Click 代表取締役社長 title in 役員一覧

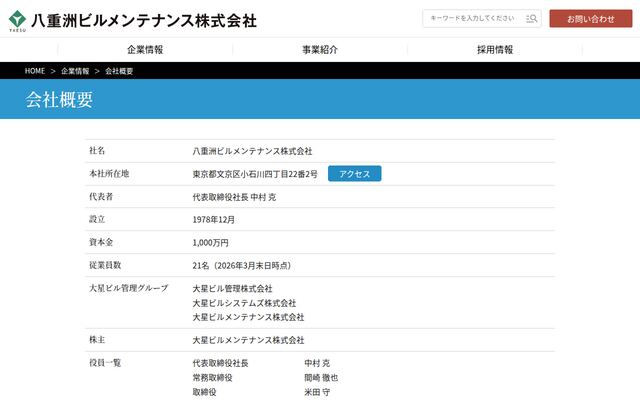[220, 363]
